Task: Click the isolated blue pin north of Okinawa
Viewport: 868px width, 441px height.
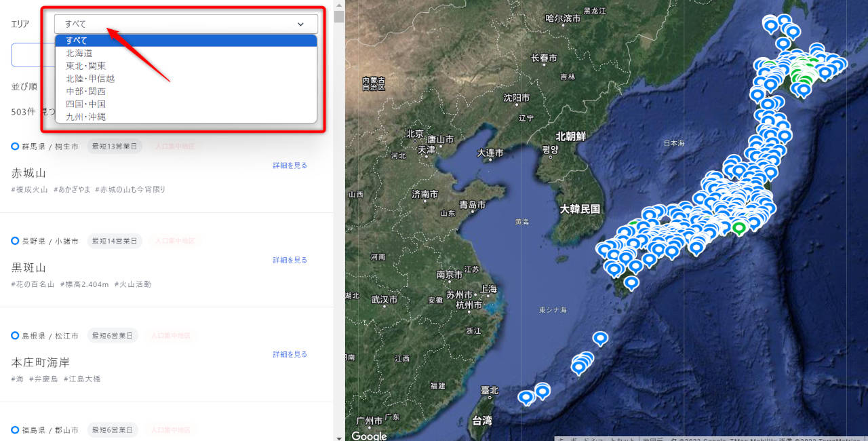Action: coord(600,338)
